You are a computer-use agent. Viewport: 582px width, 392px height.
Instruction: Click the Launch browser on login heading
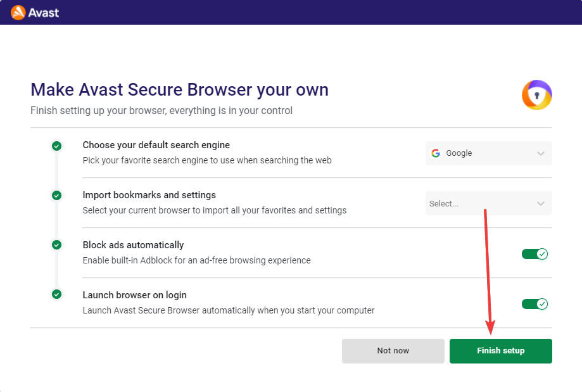coord(135,295)
